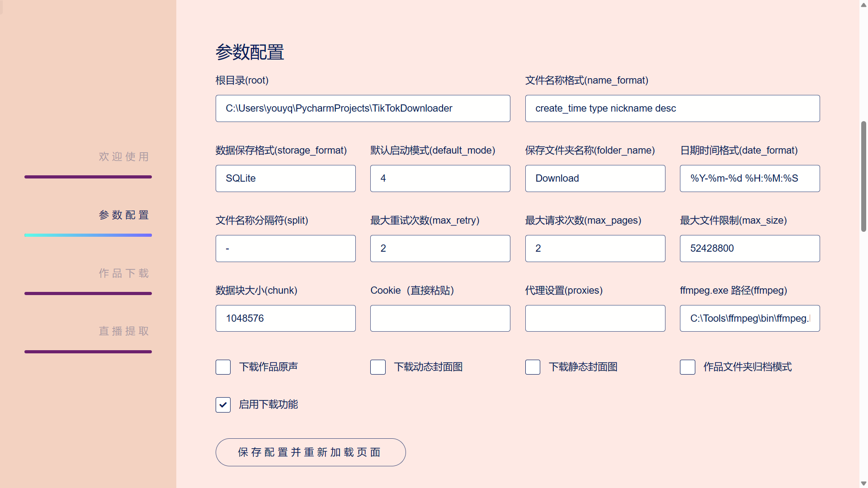Disable 启用下载功能 checkbox
This screenshot has height=488, width=868.
click(223, 404)
